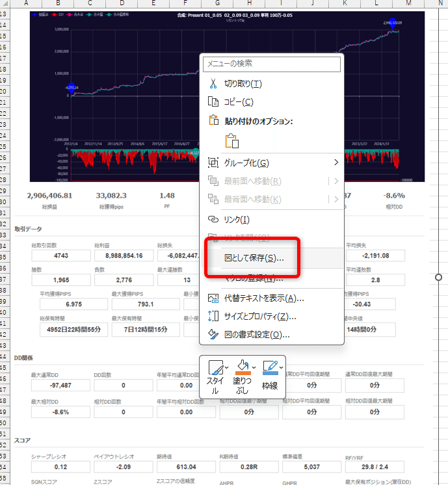
Task: Click the 4952日22時間55分 holding time value
Action: 73,330
